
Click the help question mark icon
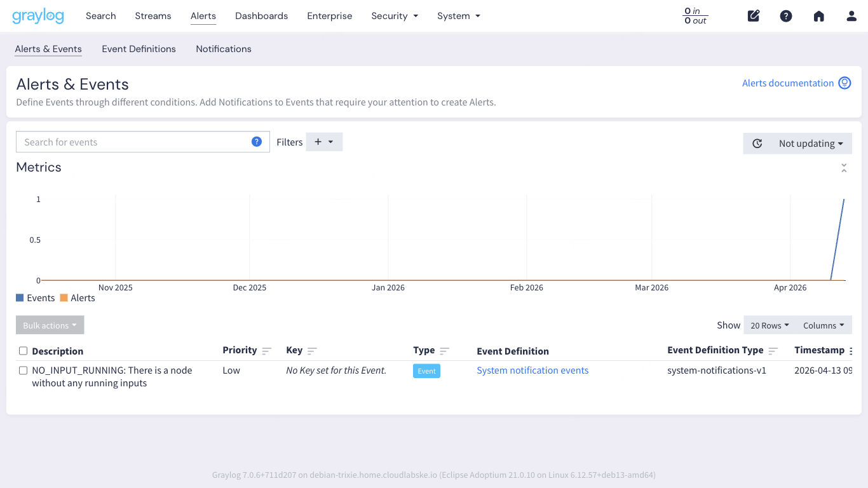(x=786, y=16)
